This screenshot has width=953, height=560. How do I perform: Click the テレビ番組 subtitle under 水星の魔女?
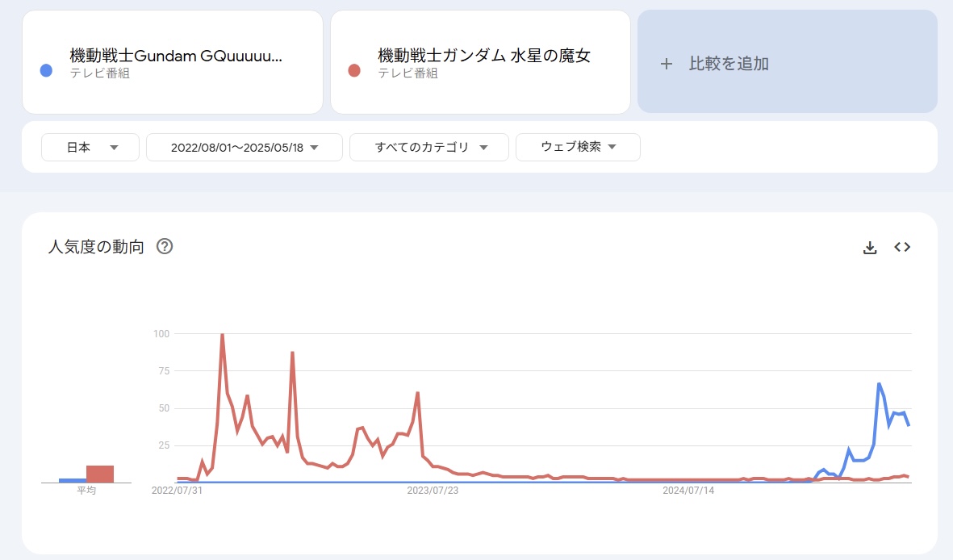(x=408, y=73)
